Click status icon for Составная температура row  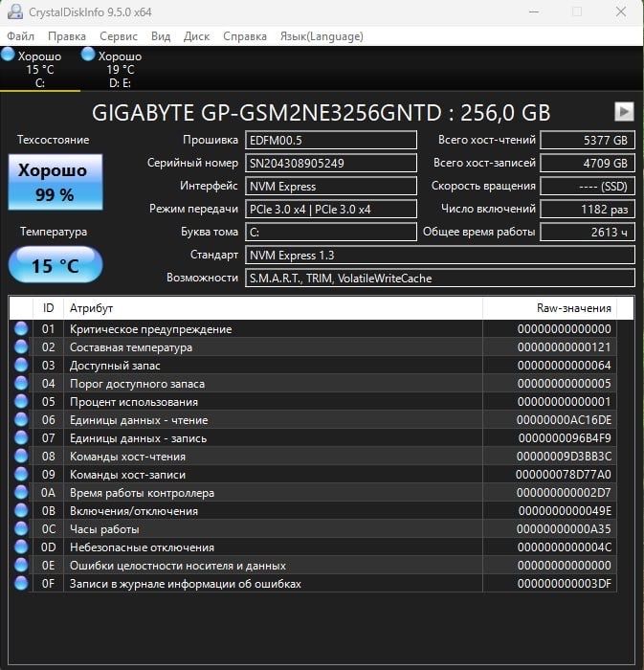click(21, 346)
